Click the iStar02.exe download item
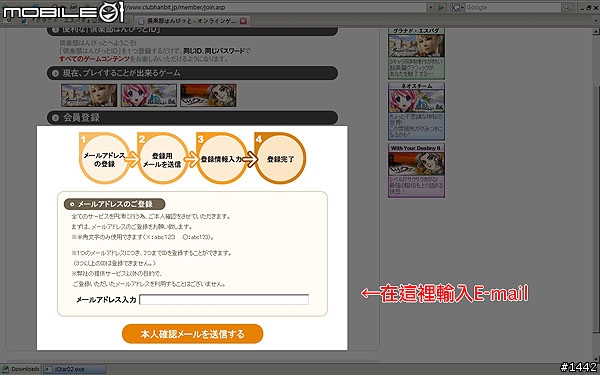Screen dimensions: 600x375 click(x=75, y=369)
